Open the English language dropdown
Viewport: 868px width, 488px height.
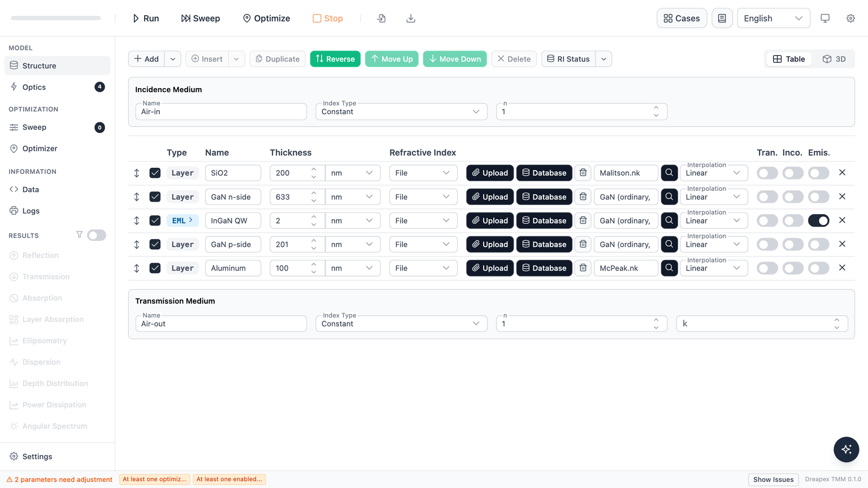pyautogui.click(x=773, y=18)
